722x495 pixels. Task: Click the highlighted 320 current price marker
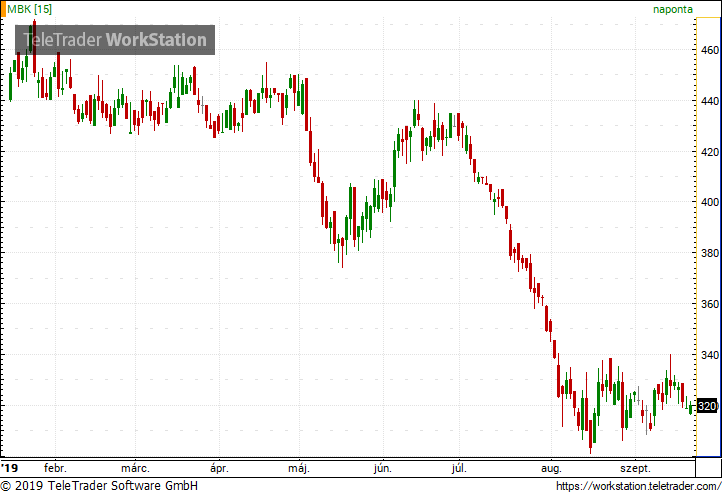(707, 406)
